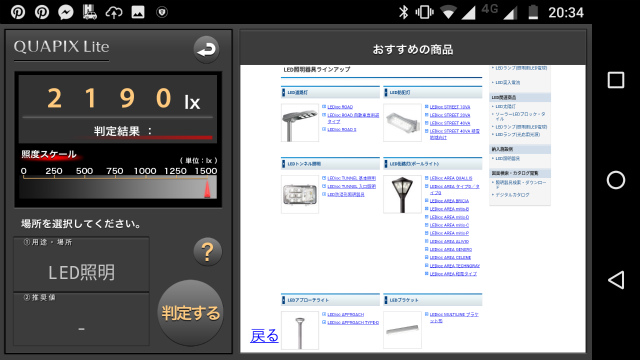Tap the battery status icon
This screenshot has height=360, width=640.
(x=533, y=12)
